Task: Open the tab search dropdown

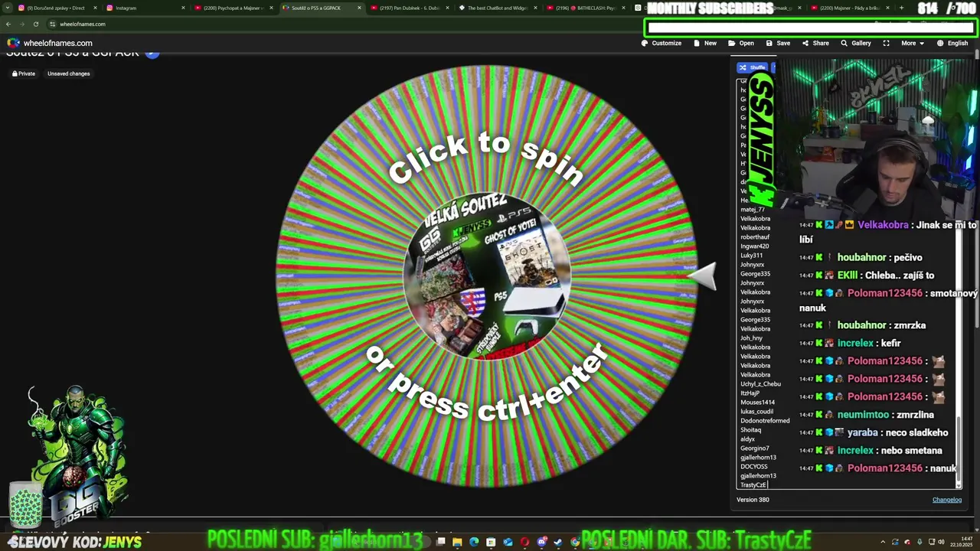Action: (6, 8)
